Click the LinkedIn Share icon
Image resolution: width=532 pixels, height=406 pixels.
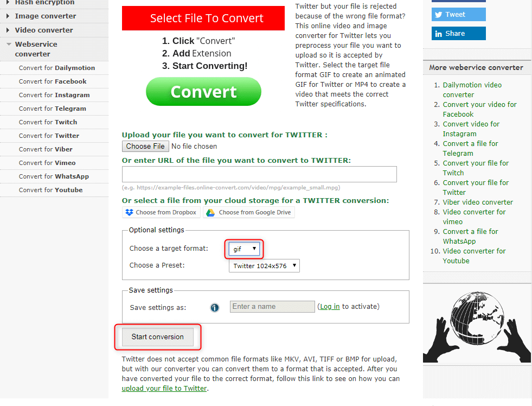(438, 34)
